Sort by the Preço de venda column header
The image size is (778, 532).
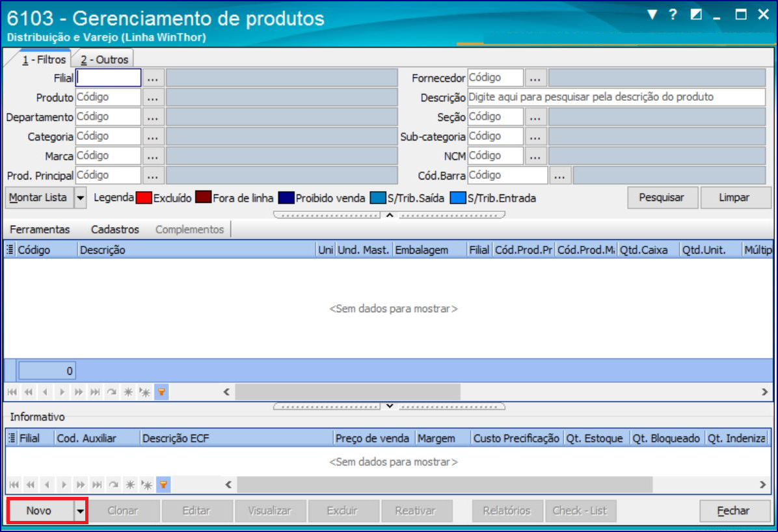374,438
